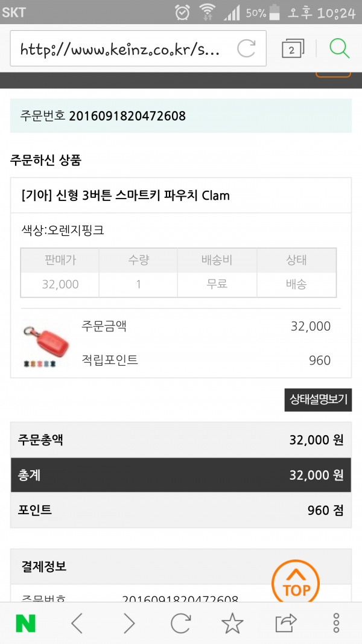Image resolution: width=362 pixels, height=644 pixels.
Task: Open the tab switcher showing 2
Action: point(293,49)
